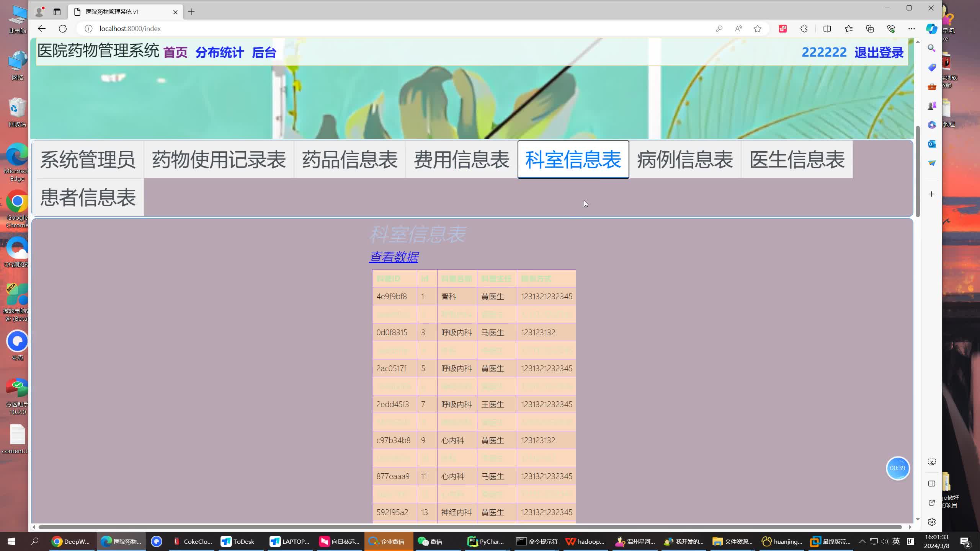Viewport: 980px width, 551px height.
Task: Open the split screen icon in toolbar
Action: [827, 29]
